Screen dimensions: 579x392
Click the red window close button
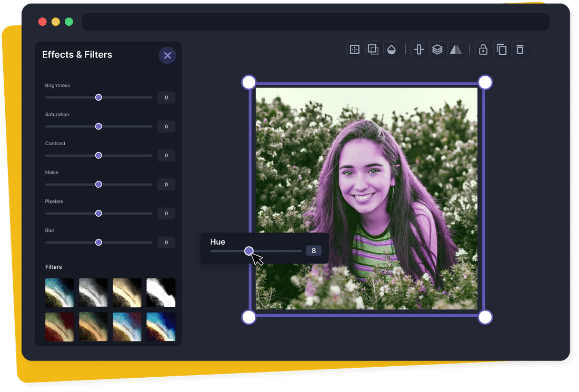pos(43,22)
